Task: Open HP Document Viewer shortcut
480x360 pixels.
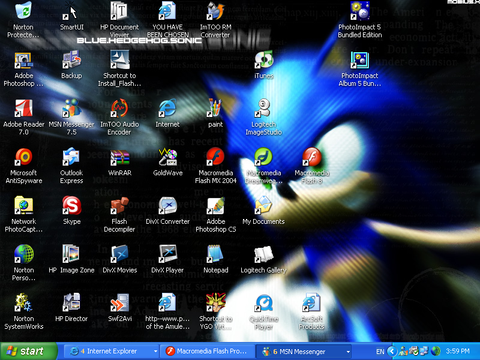Action: (119, 11)
